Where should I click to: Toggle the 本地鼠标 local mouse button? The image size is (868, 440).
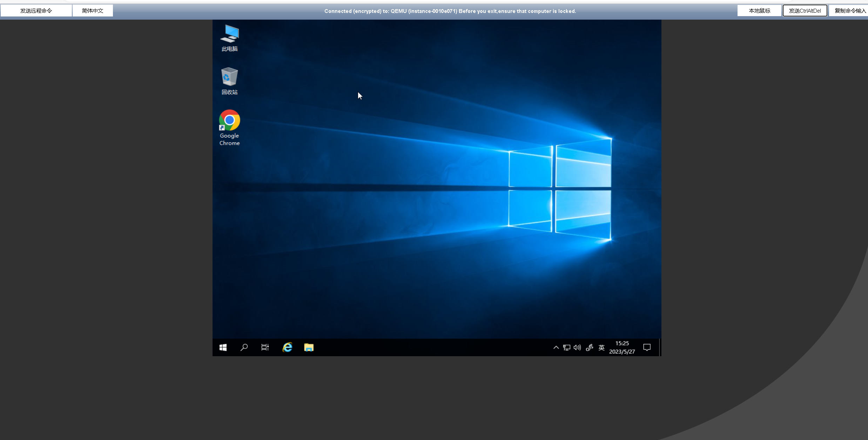(759, 11)
